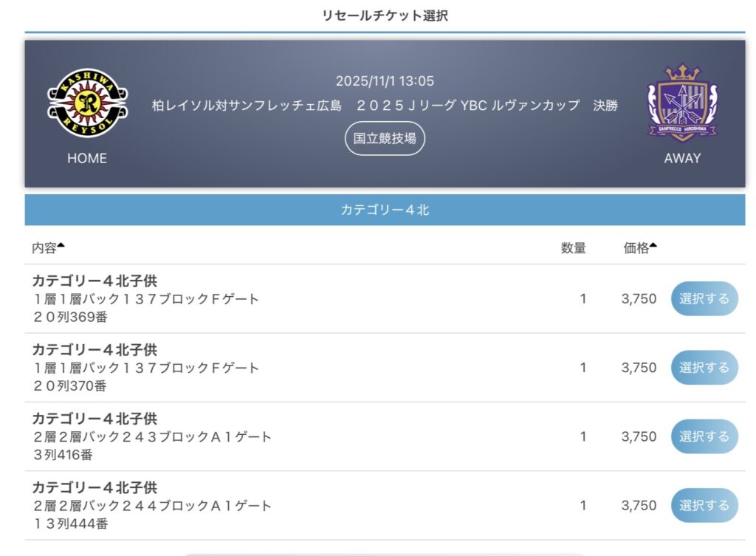
Task: Click the match date 2025/11/1 13:05
Action: (385, 81)
